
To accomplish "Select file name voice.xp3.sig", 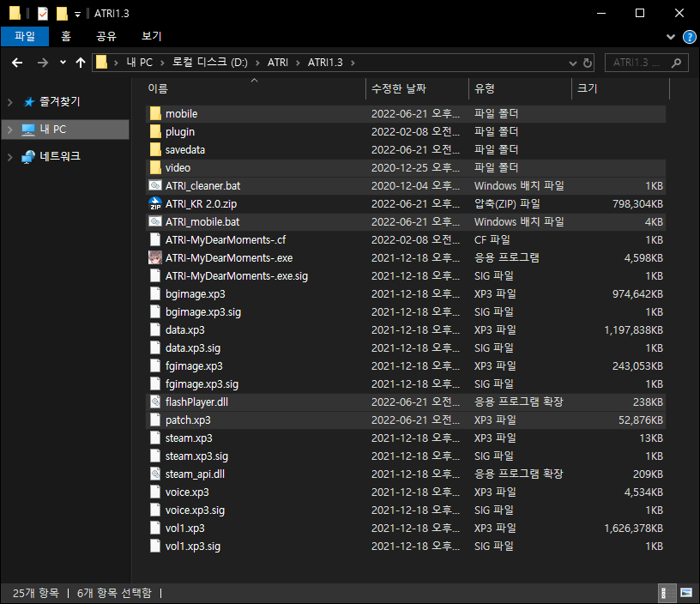I will click(195, 510).
